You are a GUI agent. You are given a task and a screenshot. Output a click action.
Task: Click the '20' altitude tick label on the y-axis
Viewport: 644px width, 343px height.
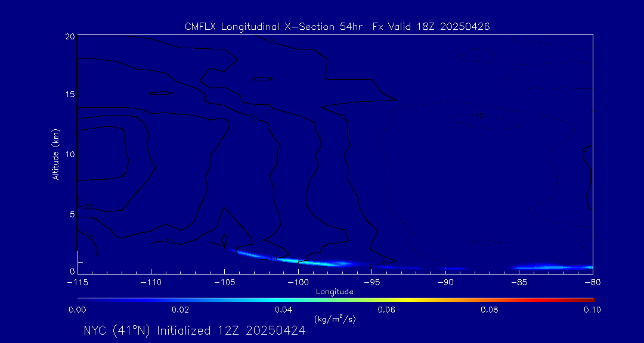coord(70,36)
